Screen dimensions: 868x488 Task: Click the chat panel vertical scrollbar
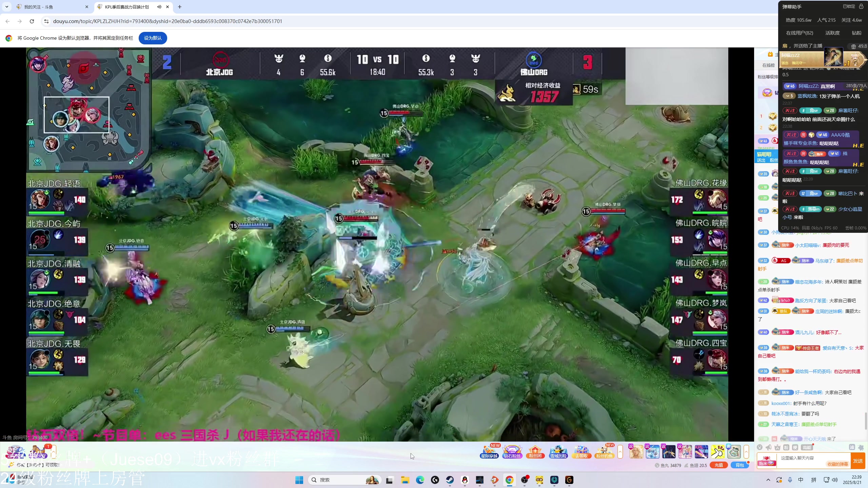[x=866, y=420]
